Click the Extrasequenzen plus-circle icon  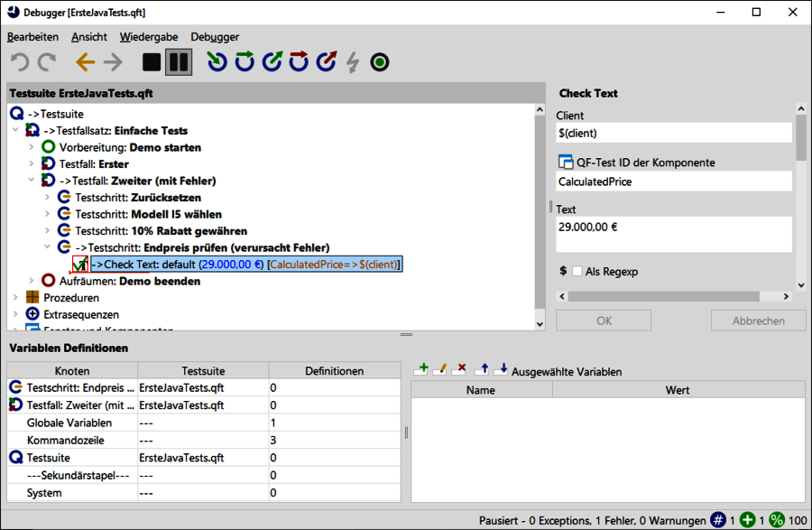(32, 314)
